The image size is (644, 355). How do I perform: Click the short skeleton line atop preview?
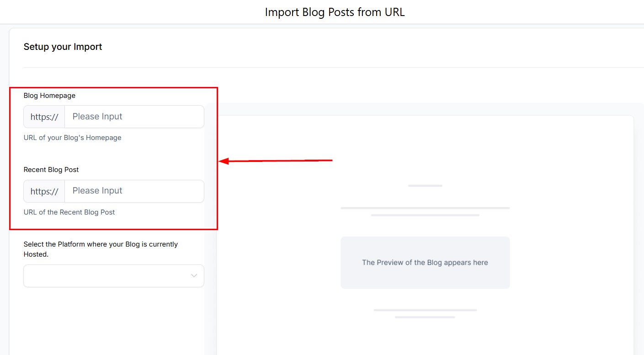tap(425, 186)
